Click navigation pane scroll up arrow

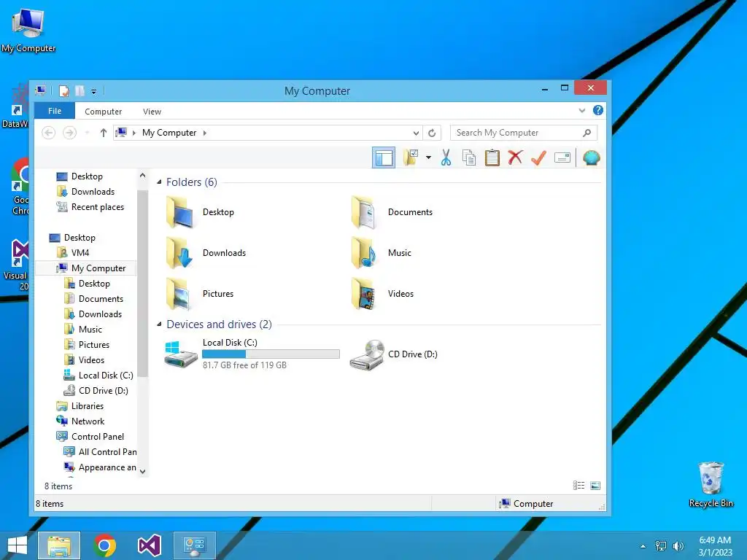click(x=142, y=176)
